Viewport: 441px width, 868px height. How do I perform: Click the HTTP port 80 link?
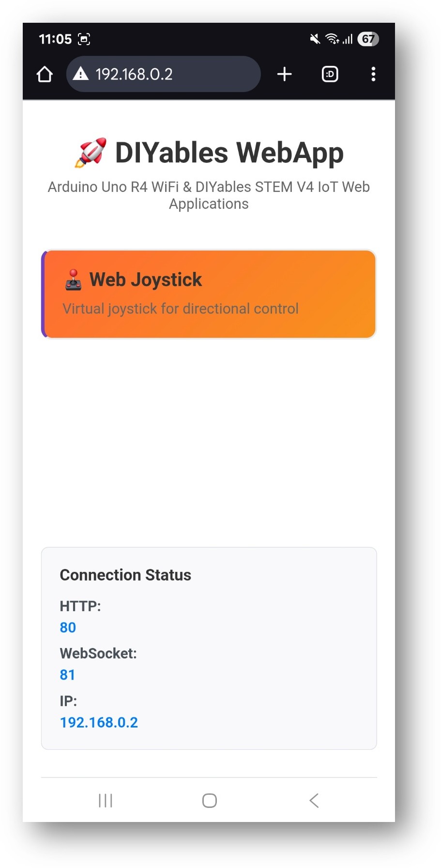click(x=67, y=627)
